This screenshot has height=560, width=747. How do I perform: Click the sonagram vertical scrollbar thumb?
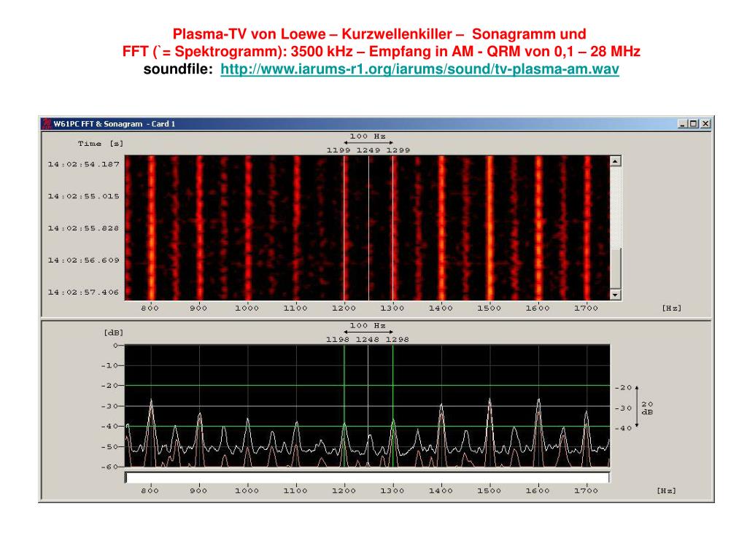[x=616, y=268]
